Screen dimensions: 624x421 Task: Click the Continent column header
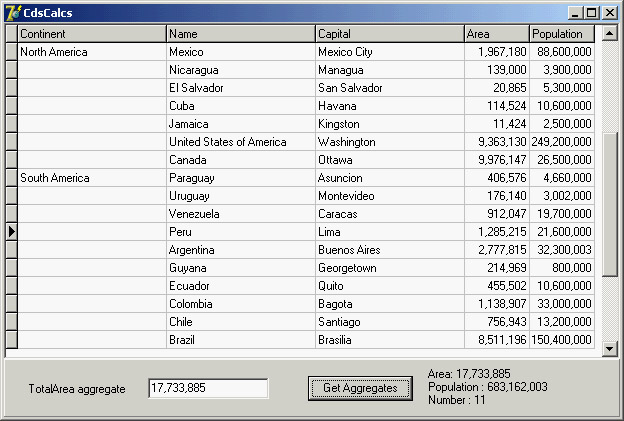[92, 34]
